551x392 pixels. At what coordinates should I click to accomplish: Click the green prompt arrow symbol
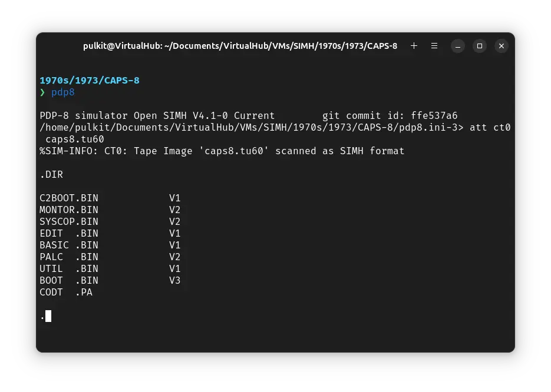(42, 92)
